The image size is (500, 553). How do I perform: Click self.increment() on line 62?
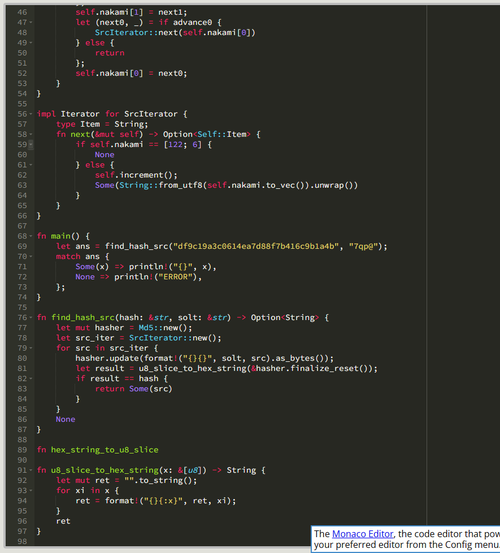click(x=136, y=175)
